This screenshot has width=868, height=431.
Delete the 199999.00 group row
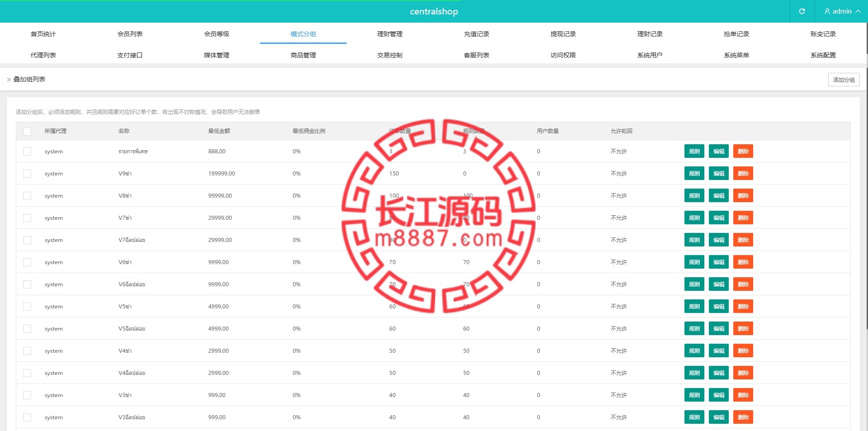pyautogui.click(x=743, y=174)
